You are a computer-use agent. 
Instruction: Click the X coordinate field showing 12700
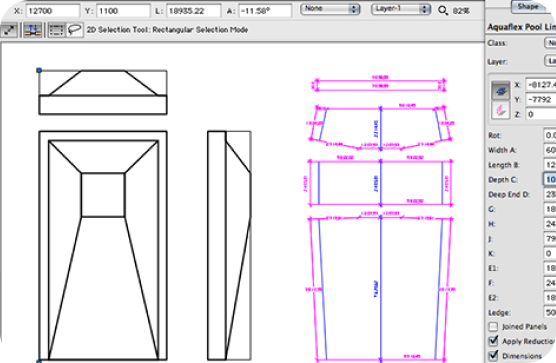click(x=53, y=11)
